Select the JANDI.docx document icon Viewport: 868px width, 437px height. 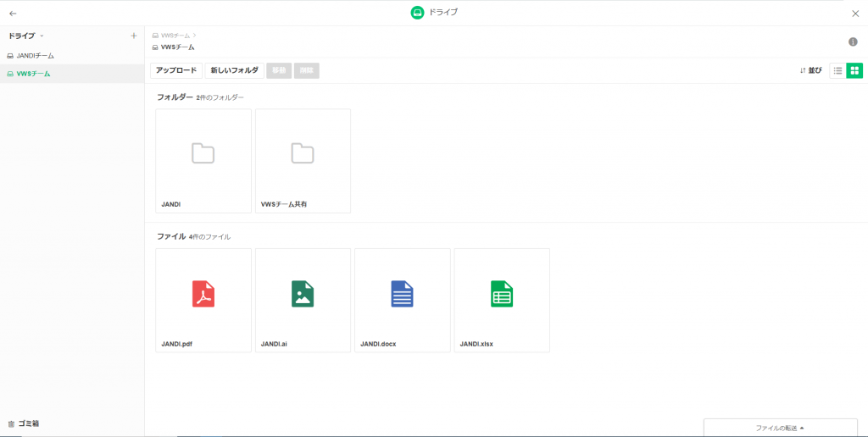403,294
